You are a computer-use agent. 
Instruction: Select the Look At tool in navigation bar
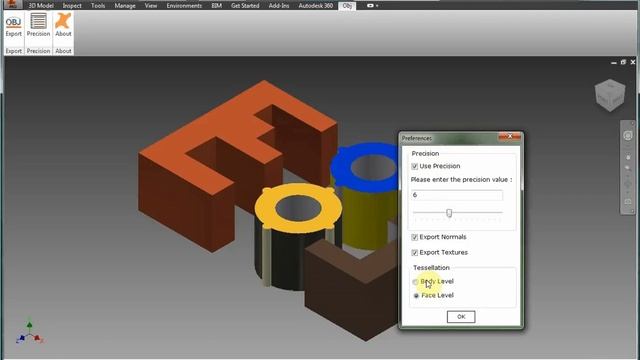(628, 202)
